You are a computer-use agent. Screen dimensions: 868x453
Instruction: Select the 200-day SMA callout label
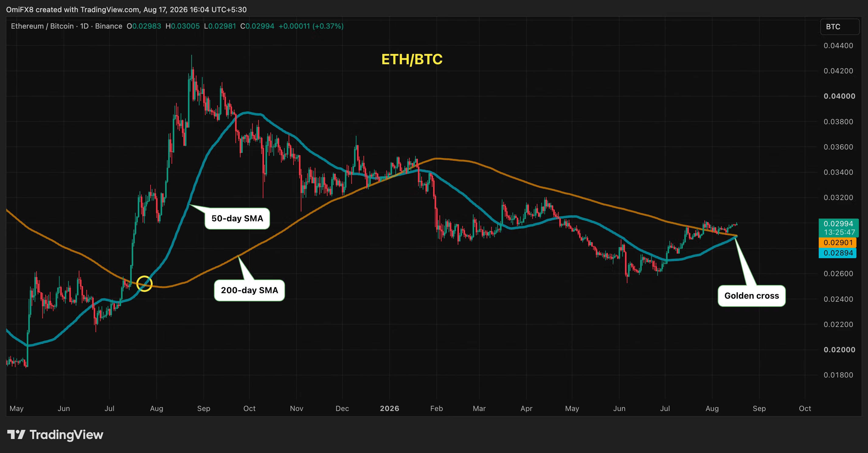pos(249,290)
